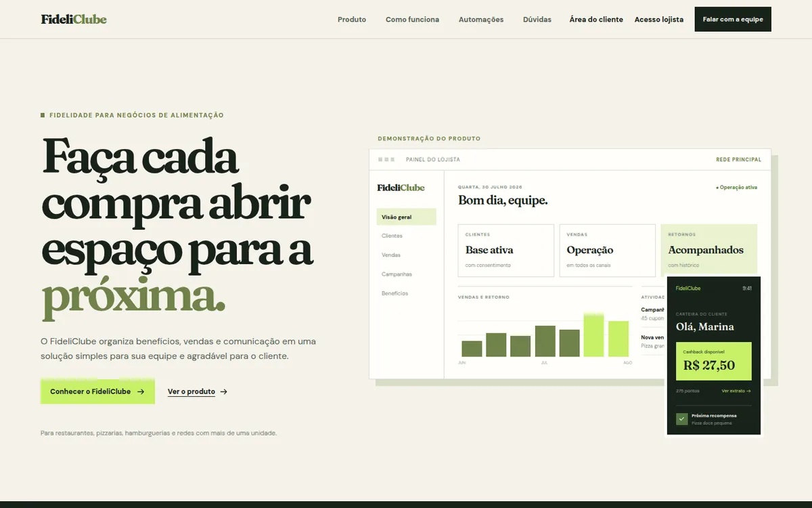Click the QUARTA, 30 JULHO date label
Viewport: 812px width, 508px height.
[490, 187]
